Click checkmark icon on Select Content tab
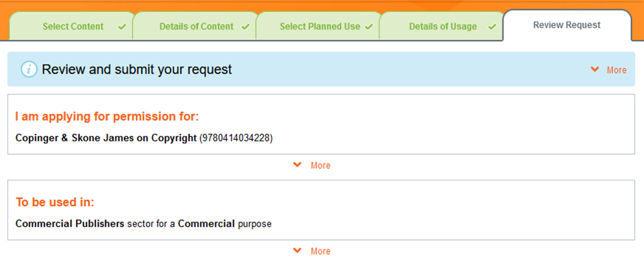This screenshot has height=264, width=644. tap(122, 27)
